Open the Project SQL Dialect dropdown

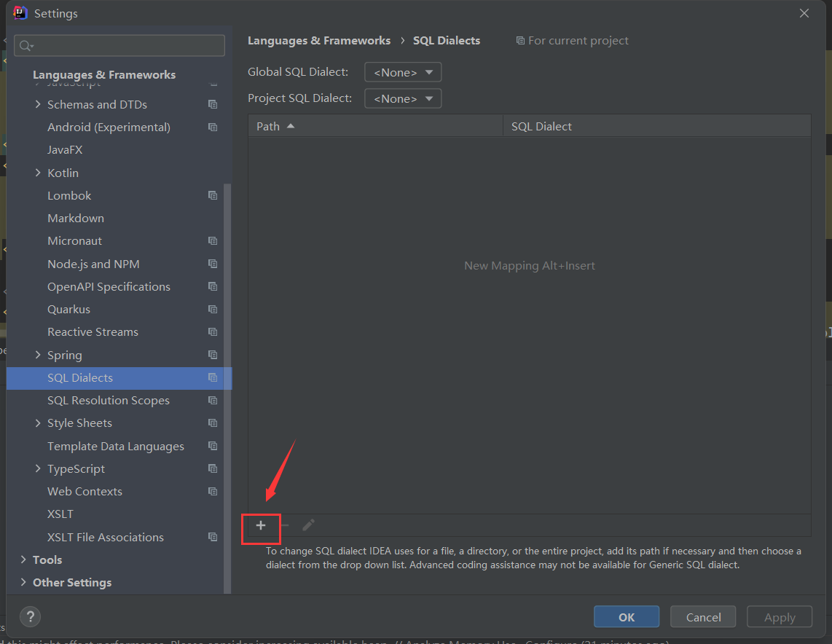click(403, 98)
